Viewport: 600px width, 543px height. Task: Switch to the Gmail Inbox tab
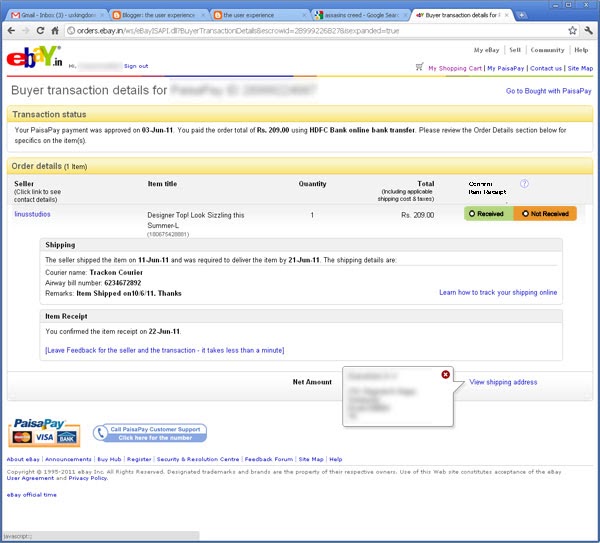coord(57,15)
